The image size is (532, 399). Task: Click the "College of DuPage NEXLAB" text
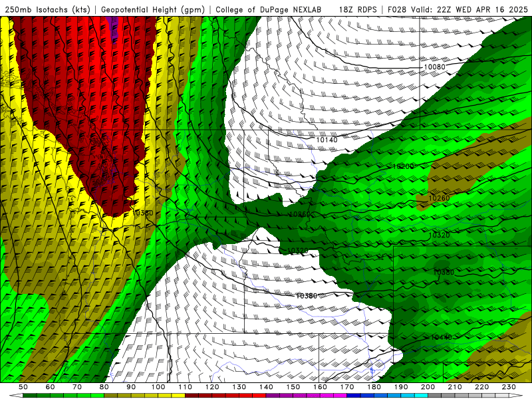tap(268, 10)
